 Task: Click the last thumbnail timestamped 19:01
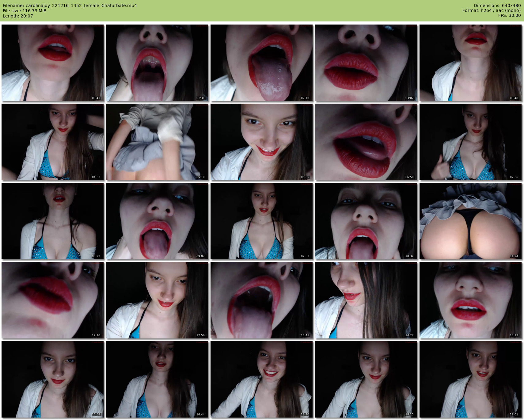pos(470,379)
